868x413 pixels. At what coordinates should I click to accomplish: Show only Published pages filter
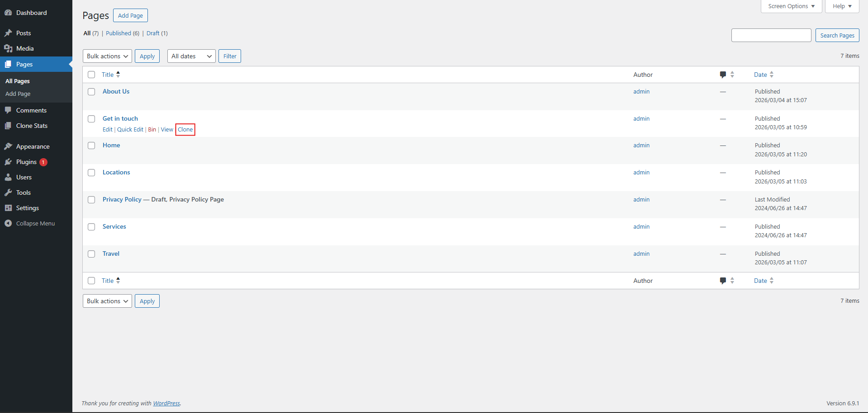(119, 33)
